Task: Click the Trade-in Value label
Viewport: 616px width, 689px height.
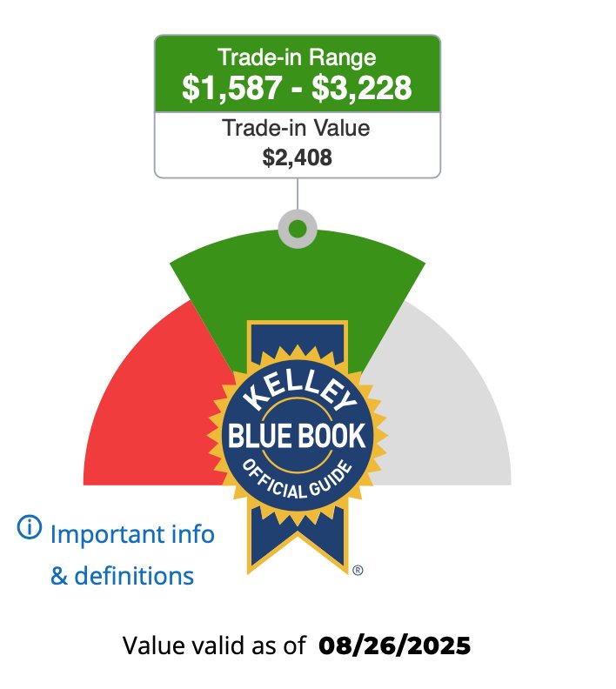Action: coord(296,128)
